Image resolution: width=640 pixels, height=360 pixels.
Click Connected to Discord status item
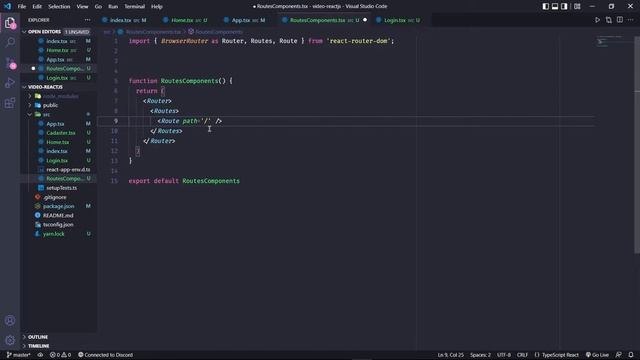[105, 355]
